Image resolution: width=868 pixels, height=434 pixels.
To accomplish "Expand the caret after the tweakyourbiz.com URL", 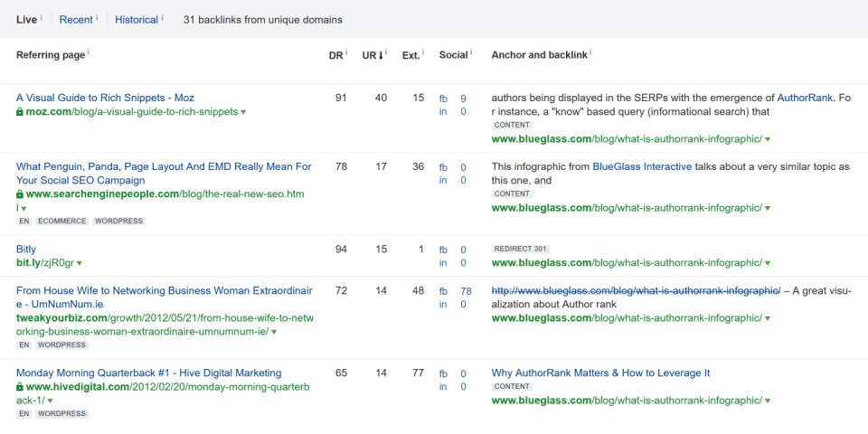I will click(274, 332).
